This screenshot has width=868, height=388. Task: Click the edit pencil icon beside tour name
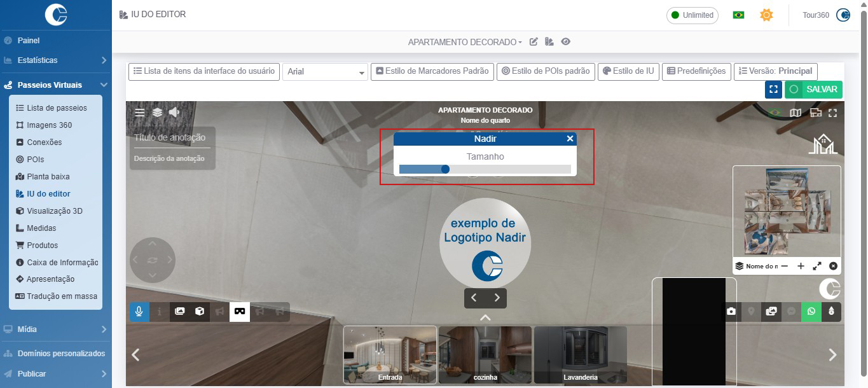pos(534,42)
